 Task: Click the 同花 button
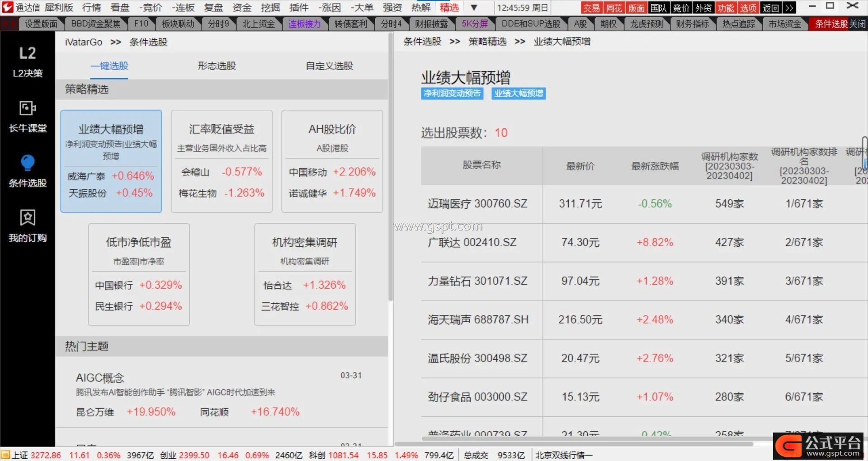tap(614, 8)
